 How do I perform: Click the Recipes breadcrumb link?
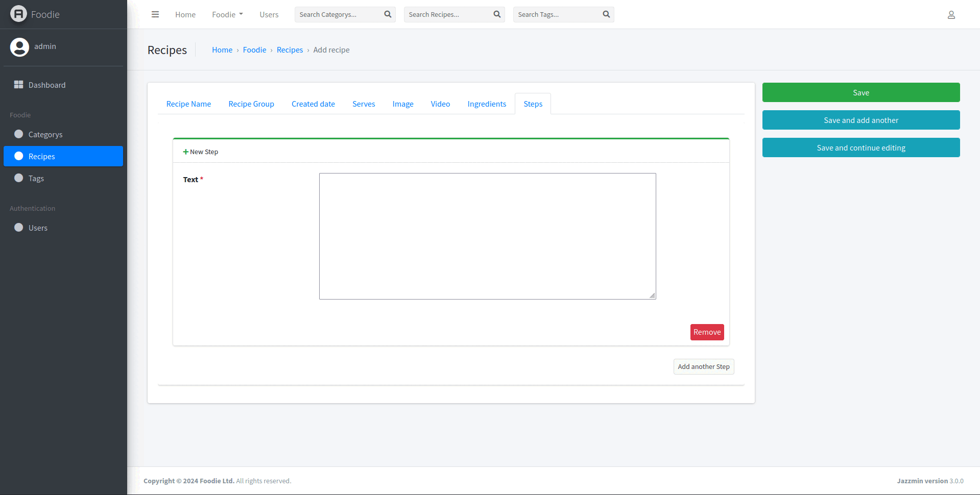pos(290,50)
